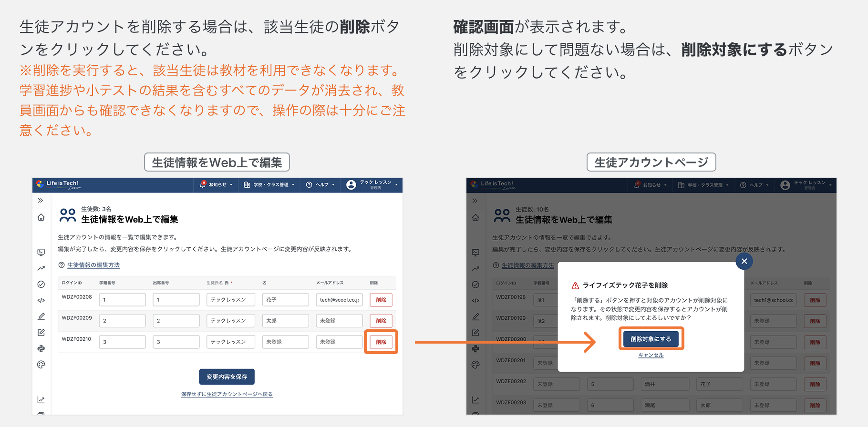Click WDZF00201 login ID text
The image size is (868, 427).
[x=511, y=360]
